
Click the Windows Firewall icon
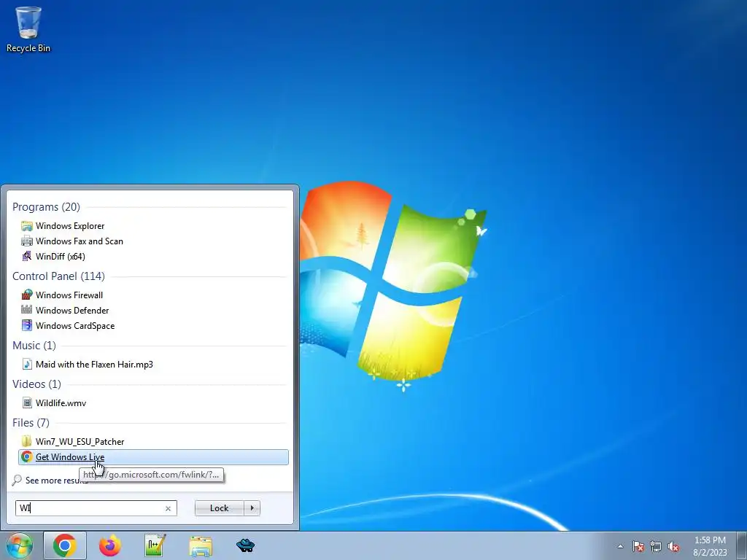pyautogui.click(x=27, y=295)
